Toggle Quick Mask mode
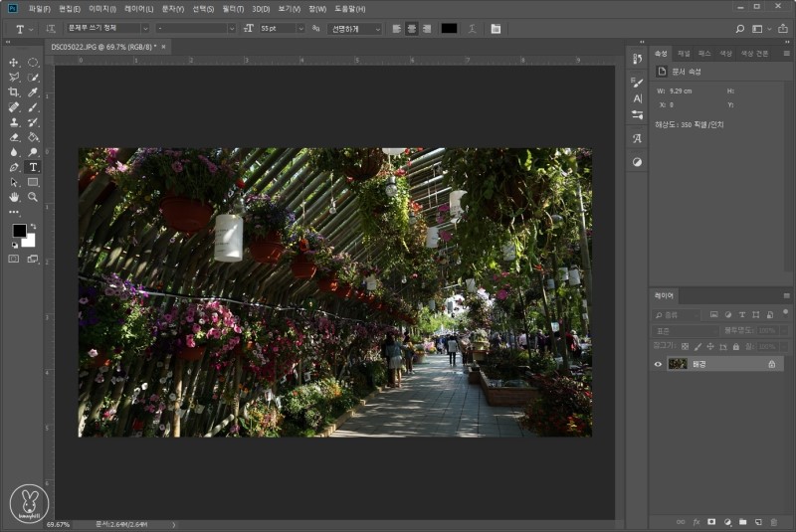 pos(14,259)
